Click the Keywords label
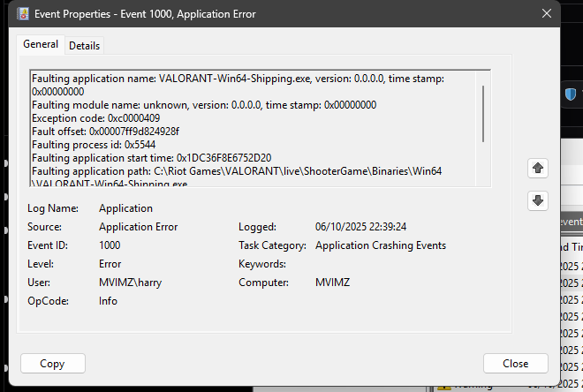The height and width of the screenshot is (392, 583). tap(262, 264)
